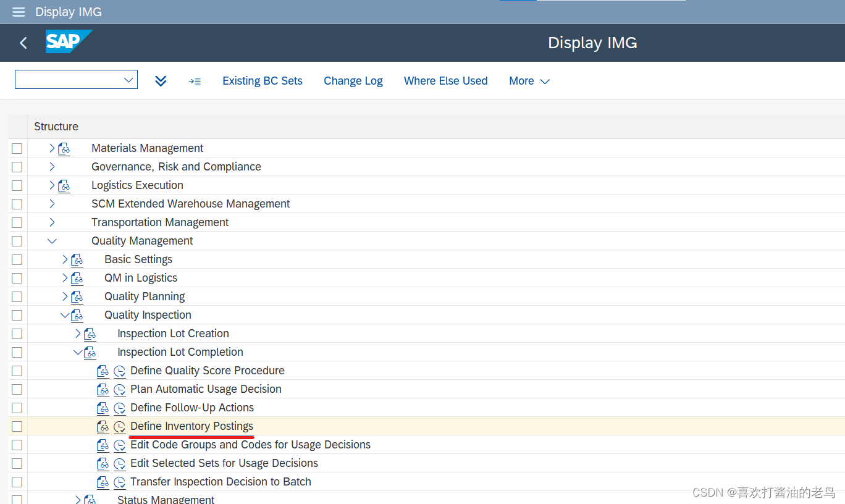Open the Change Log
This screenshot has width=845, height=504.
coord(353,81)
